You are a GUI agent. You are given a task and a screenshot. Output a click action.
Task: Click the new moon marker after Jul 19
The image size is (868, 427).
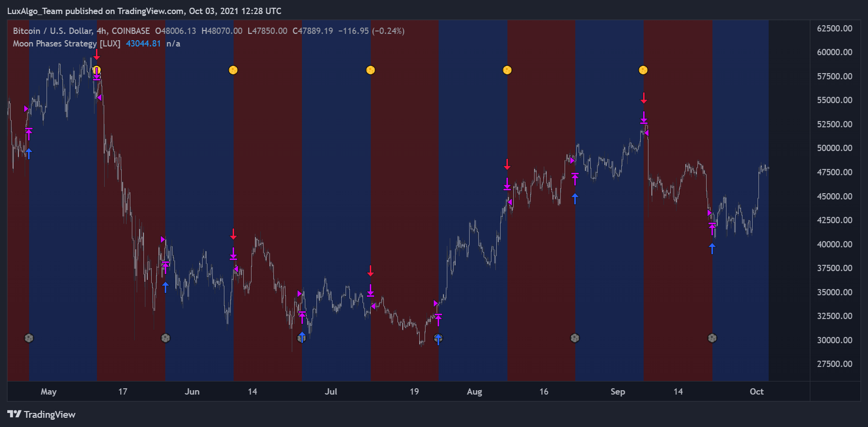click(438, 338)
